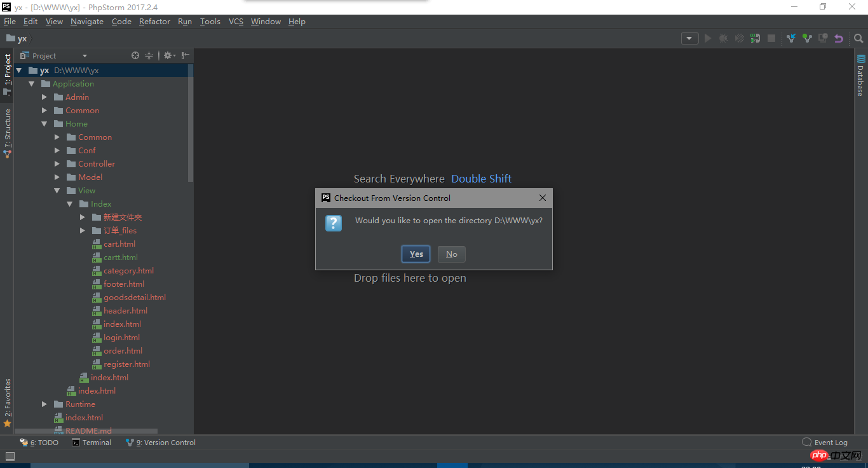Open the 2: Favorites side tab
This screenshot has width=868, height=468.
tap(7, 403)
